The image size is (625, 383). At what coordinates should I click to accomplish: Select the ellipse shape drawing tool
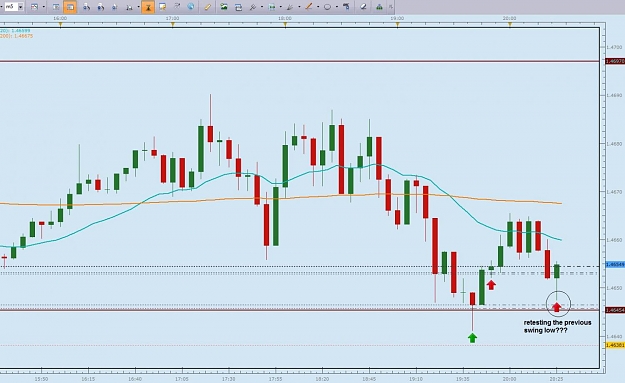pyautogui.click(x=327, y=7)
